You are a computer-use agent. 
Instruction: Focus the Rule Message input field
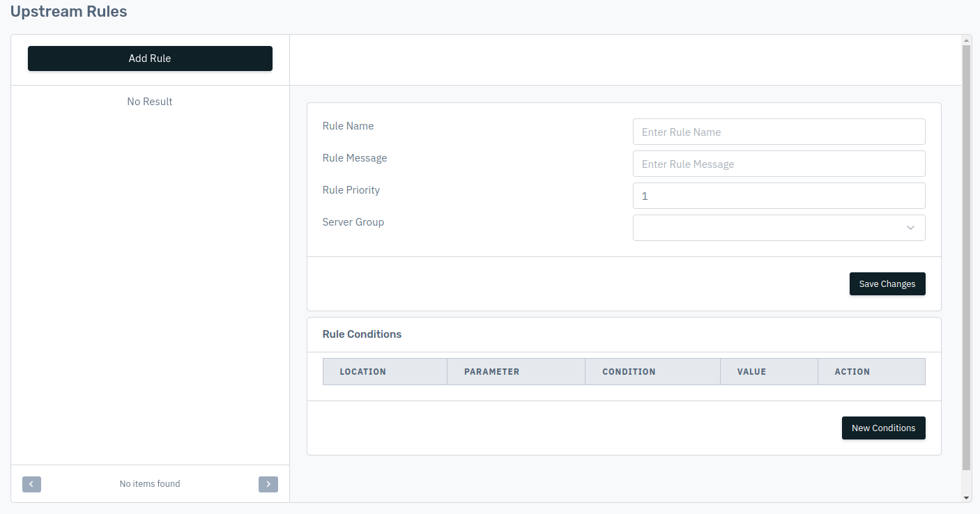click(x=779, y=164)
